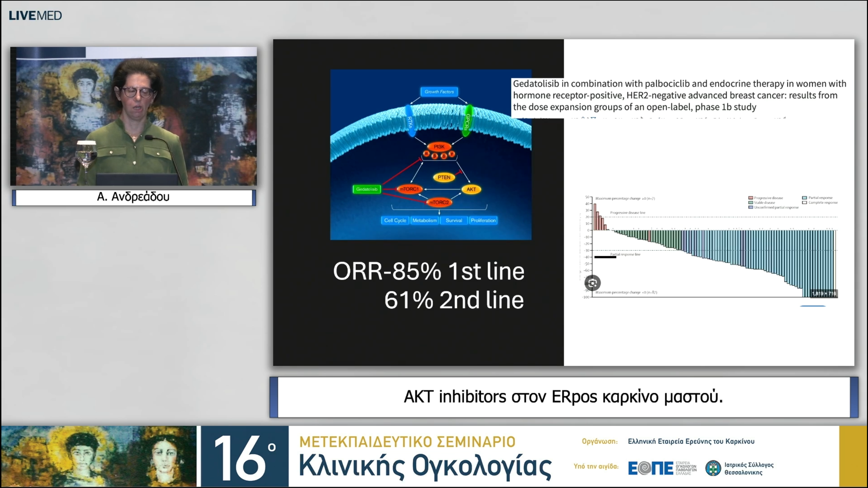Screen dimensions: 868x488
Task: Click the LIVEMED logo
Action: (x=35, y=15)
